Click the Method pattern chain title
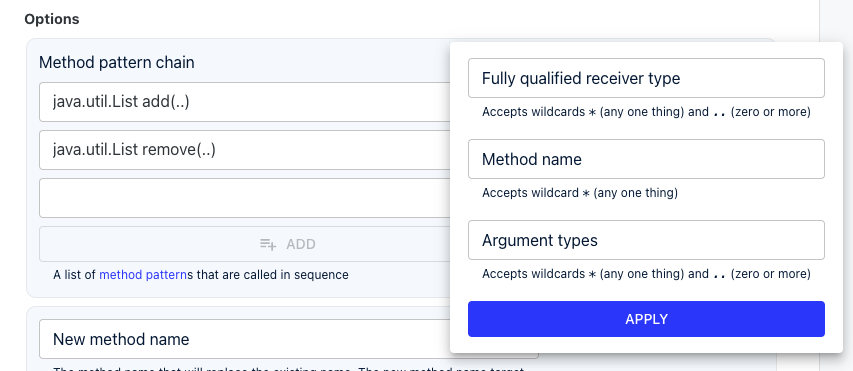The image size is (853, 371). coord(116,63)
